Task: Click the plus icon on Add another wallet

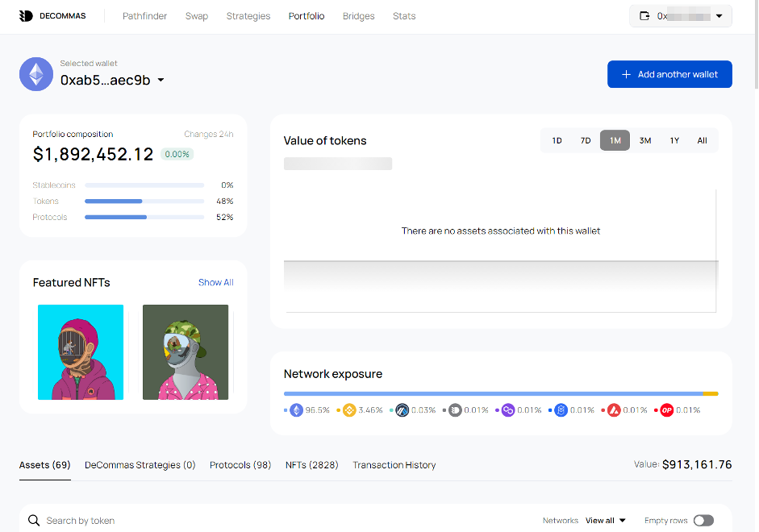Action: [626, 74]
